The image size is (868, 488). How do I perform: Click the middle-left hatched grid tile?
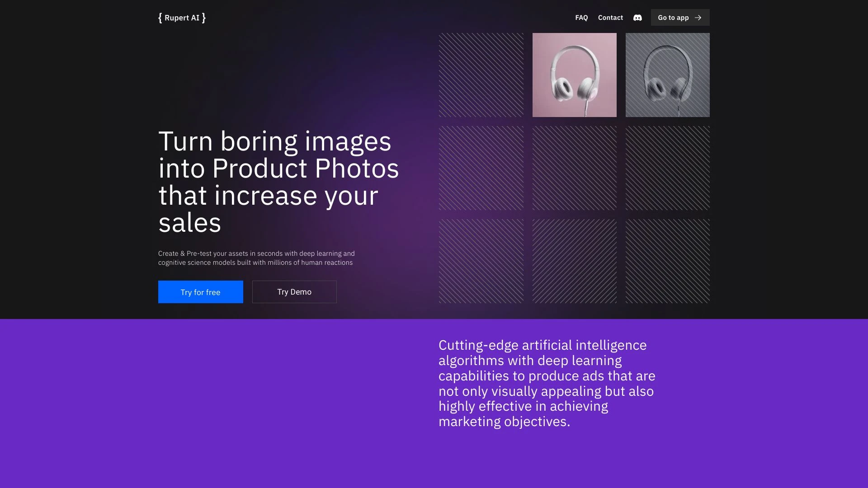[481, 168]
